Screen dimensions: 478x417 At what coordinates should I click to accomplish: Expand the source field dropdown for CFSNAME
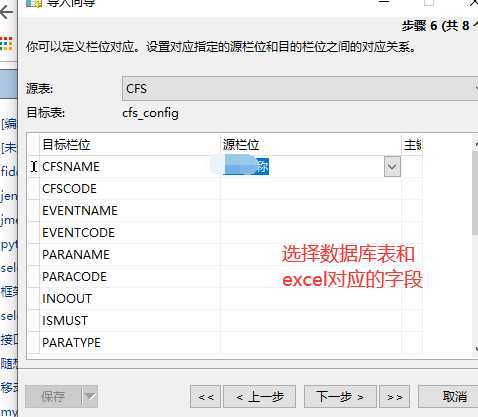click(392, 166)
